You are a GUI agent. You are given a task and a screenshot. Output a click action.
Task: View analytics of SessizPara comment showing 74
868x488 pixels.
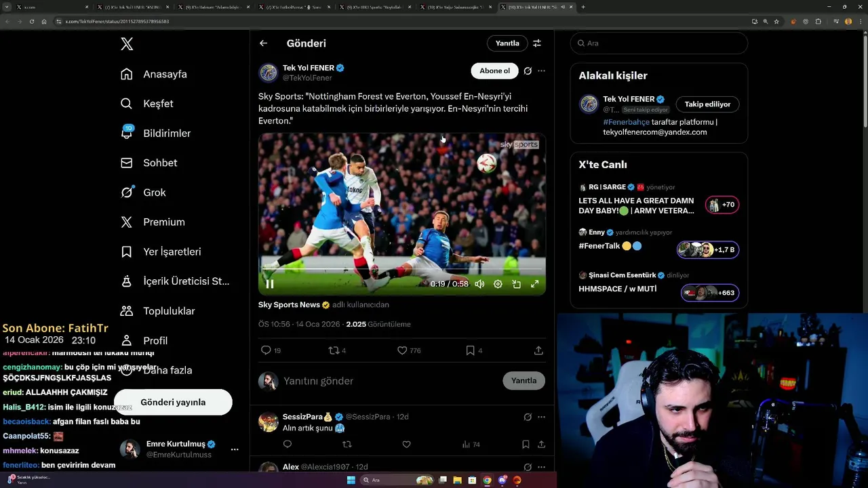pos(471,445)
